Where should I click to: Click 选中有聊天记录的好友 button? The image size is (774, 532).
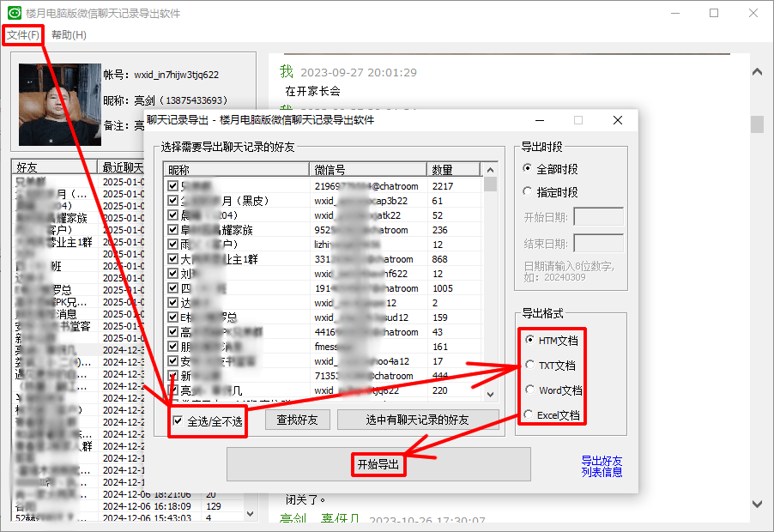tap(418, 420)
